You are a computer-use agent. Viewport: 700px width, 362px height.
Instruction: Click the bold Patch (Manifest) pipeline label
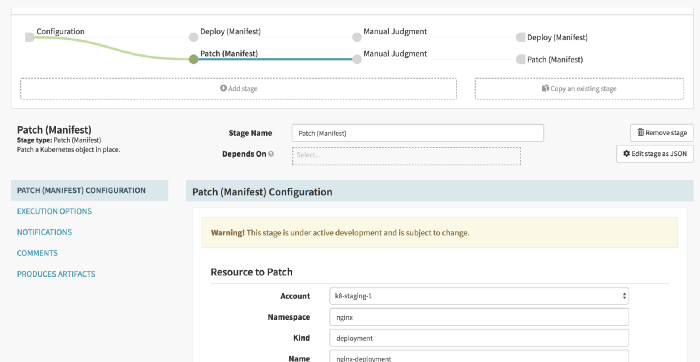(229, 54)
